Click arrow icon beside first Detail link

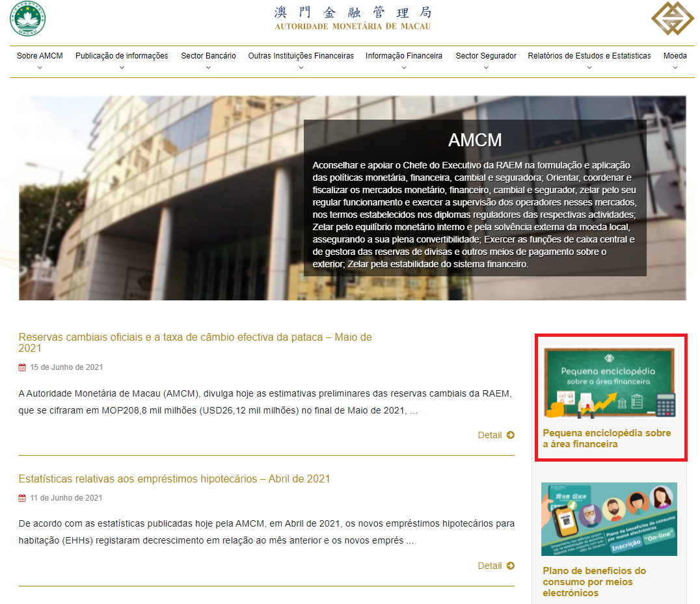510,435
